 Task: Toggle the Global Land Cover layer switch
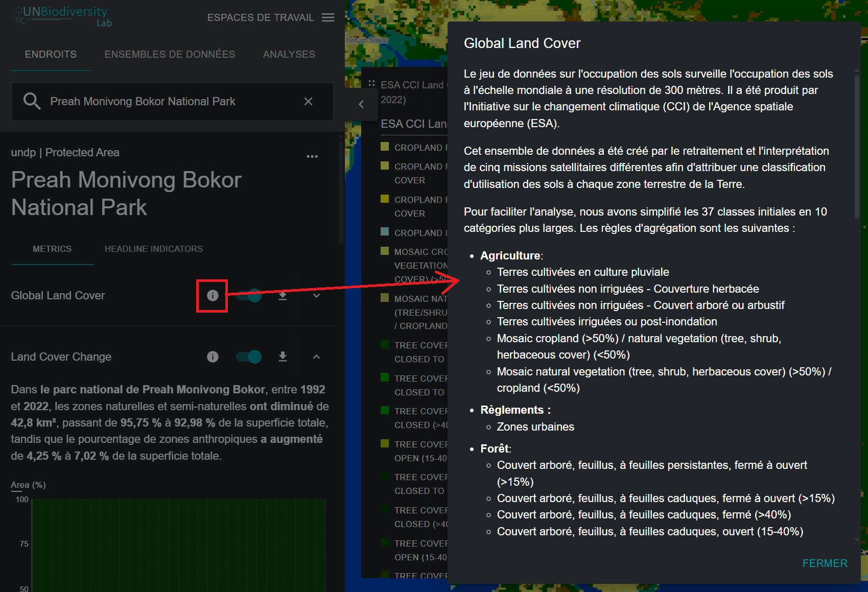click(x=249, y=295)
